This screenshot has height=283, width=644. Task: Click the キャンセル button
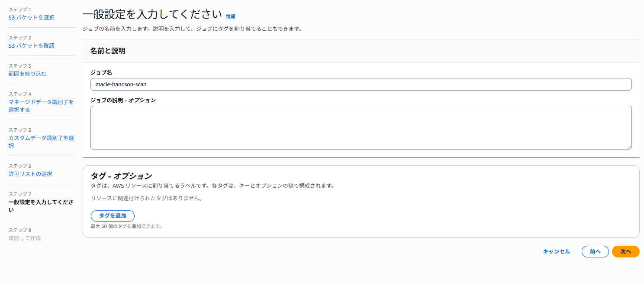pyautogui.click(x=557, y=252)
